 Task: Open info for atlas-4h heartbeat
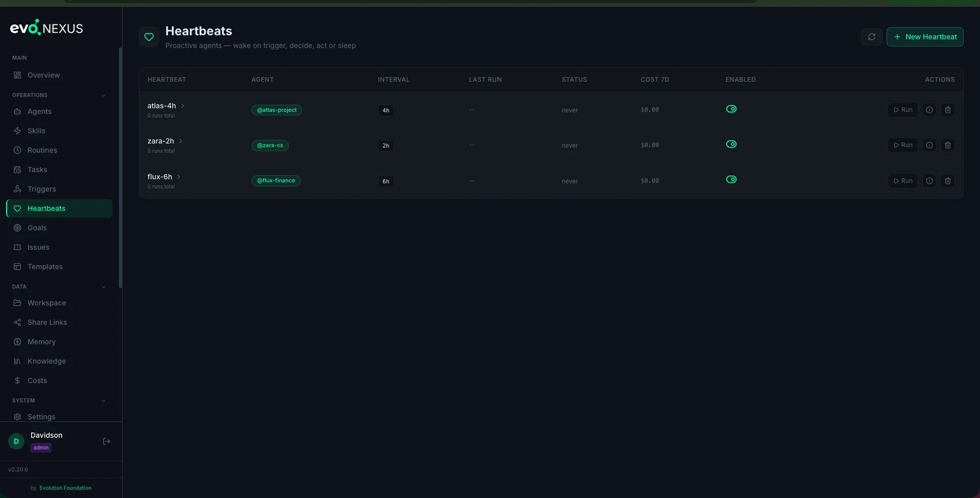click(x=929, y=110)
